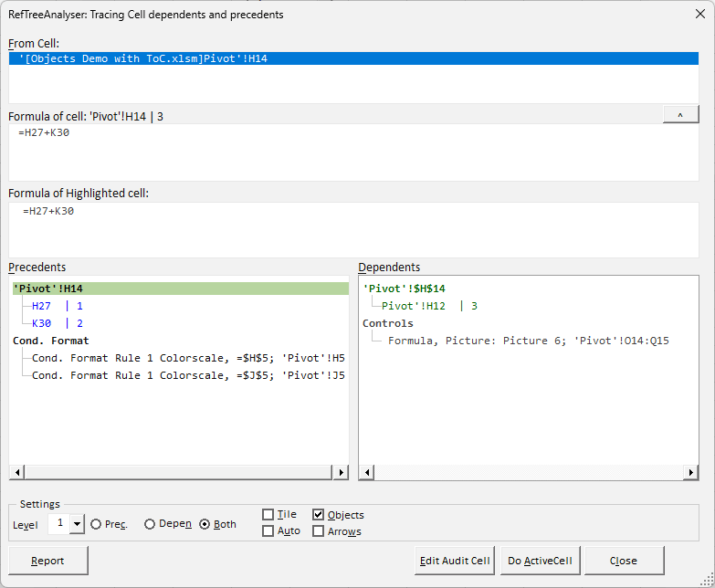Select Formula, Picture: Picture 6 entry
This screenshot has height=588, width=715.
click(x=529, y=341)
